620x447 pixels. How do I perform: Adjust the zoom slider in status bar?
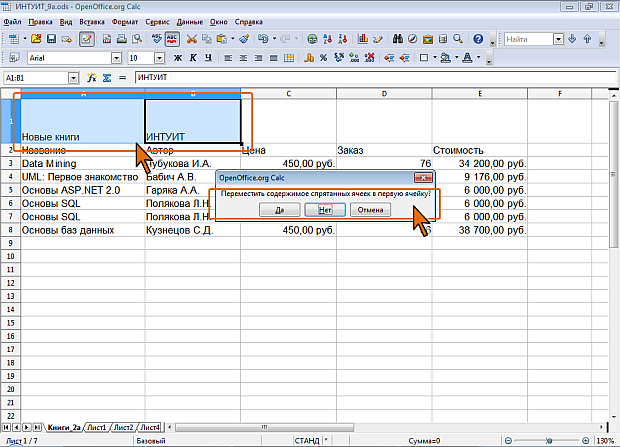pos(549,441)
